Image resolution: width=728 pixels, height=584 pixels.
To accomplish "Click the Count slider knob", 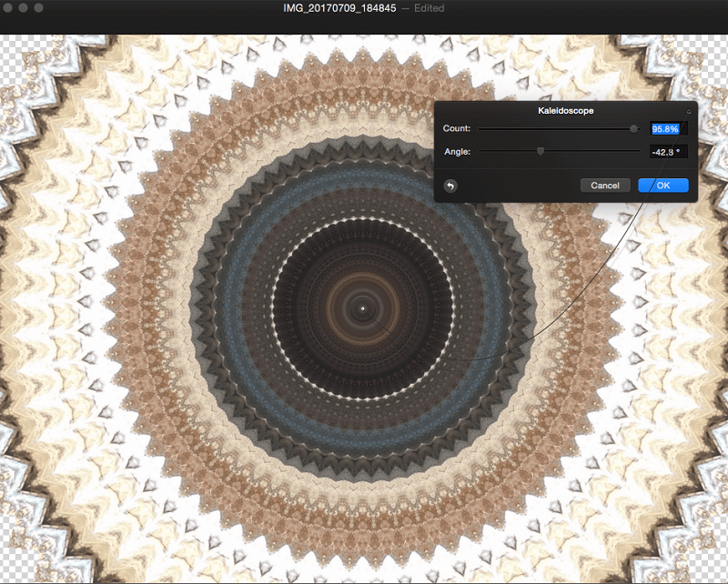I will click(x=633, y=128).
